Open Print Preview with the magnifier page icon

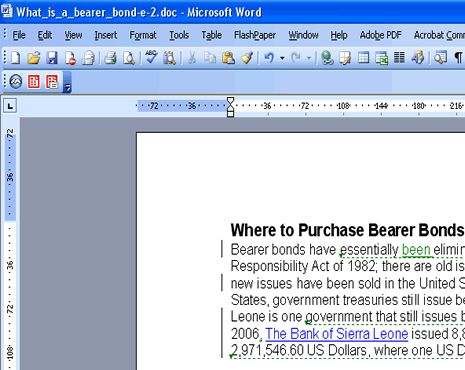pyautogui.click(x=129, y=58)
